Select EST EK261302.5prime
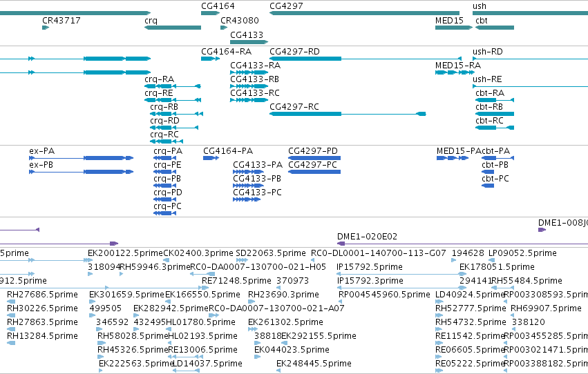Viewport: 588px width, 374px height. tap(253, 329)
